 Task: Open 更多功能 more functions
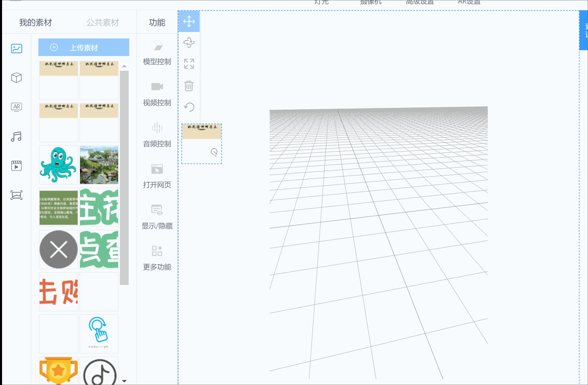coord(157,258)
